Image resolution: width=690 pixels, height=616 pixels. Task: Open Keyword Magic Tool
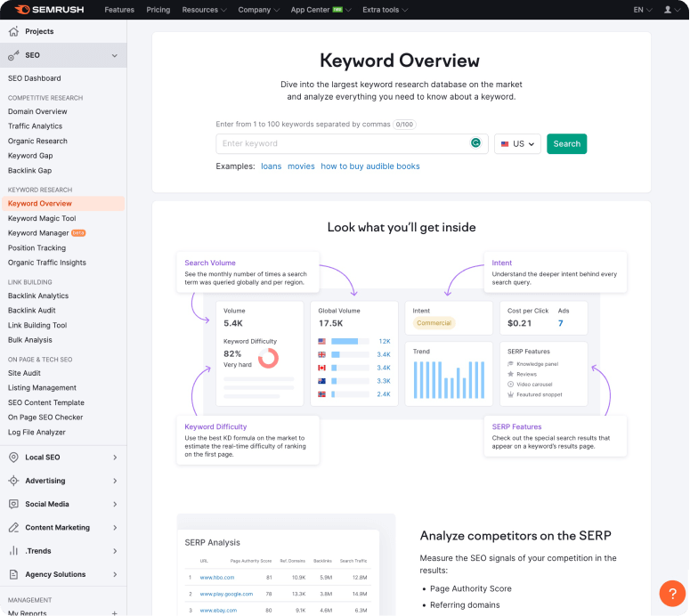(x=42, y=218)
